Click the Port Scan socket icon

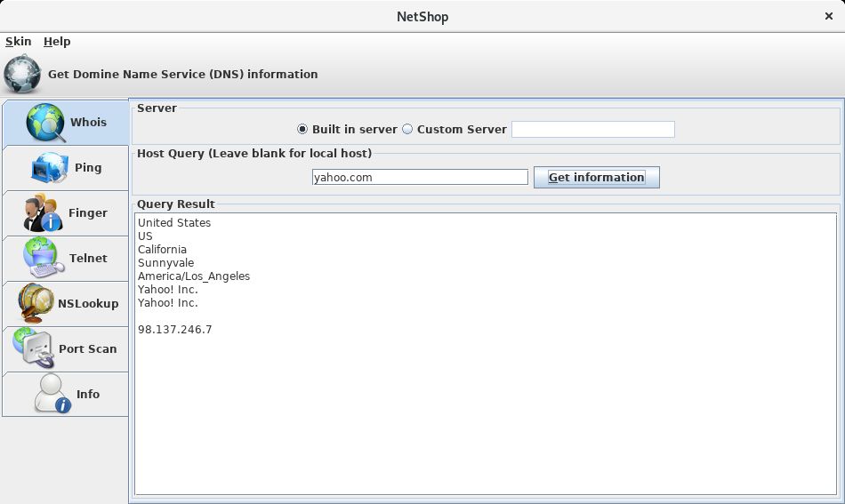click(x=34, y=348)
